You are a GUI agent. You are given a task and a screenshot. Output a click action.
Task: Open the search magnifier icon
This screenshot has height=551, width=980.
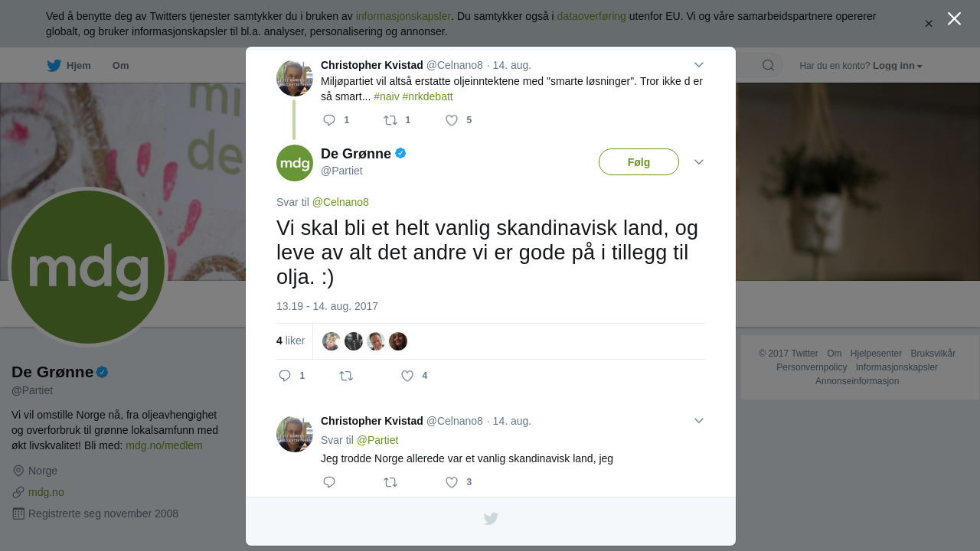[x=768, y=65]
